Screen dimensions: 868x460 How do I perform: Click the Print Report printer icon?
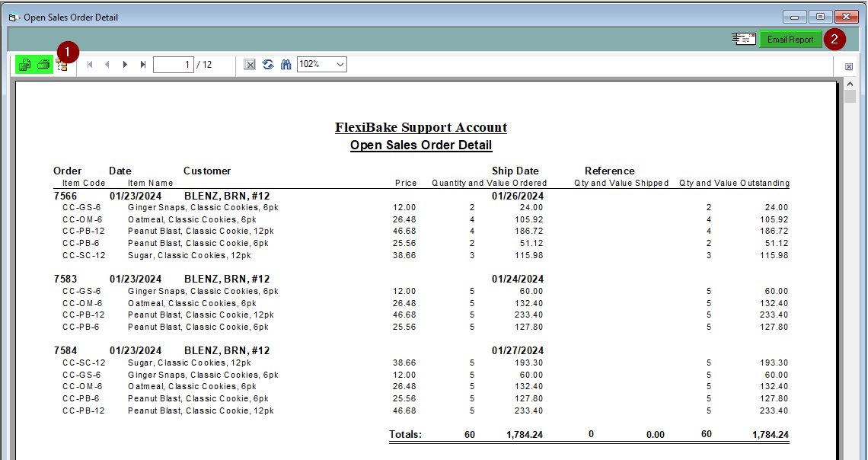click(x=43, y=65)
